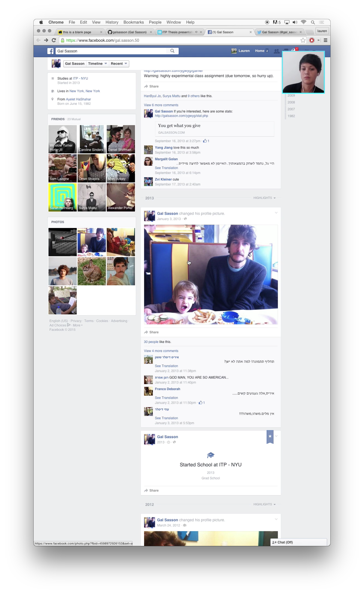Open options chevron on Started School post
Viewport: 364px width, 594px height.
point(276,436)
